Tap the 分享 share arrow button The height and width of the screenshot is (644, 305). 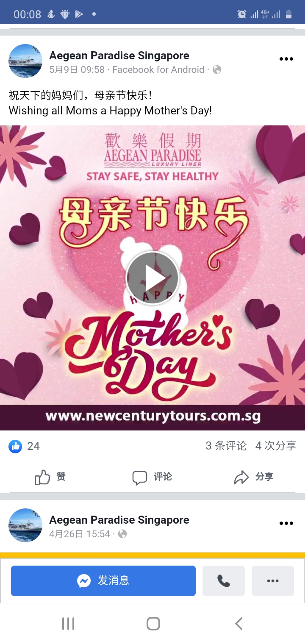click(254, 477)
